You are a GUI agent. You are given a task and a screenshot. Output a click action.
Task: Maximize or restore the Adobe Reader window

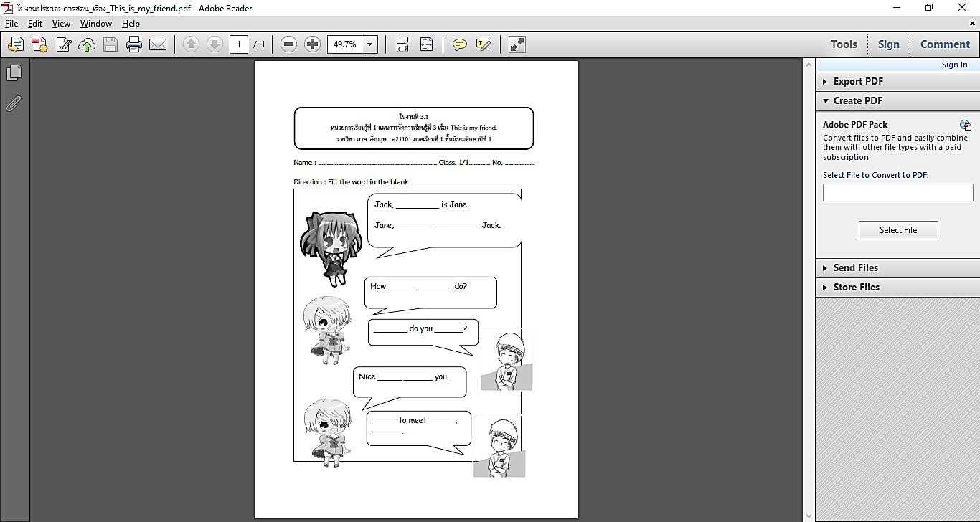[x=929, y=8]
